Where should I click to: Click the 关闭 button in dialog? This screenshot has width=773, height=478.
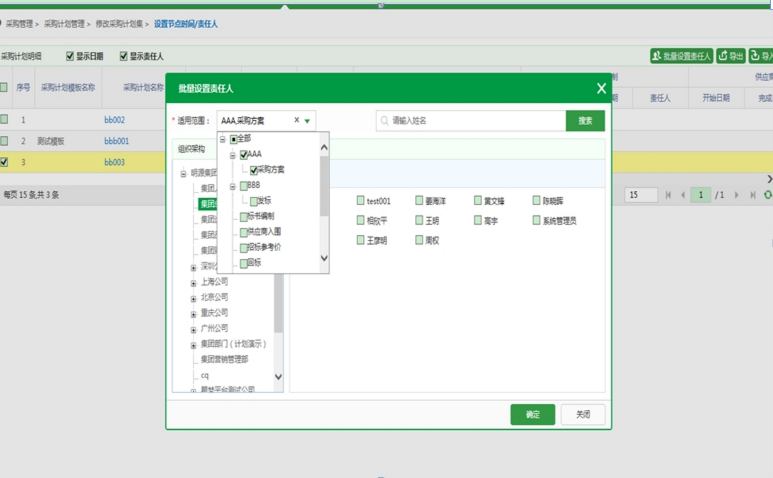pyautogui.click(x=583, y=414)
